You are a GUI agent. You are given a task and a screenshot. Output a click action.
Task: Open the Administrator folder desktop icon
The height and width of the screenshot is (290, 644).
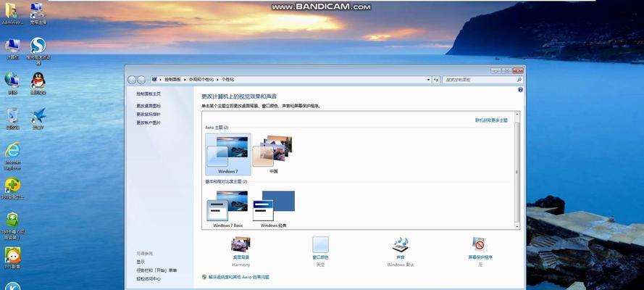click(x=12, y=13)
